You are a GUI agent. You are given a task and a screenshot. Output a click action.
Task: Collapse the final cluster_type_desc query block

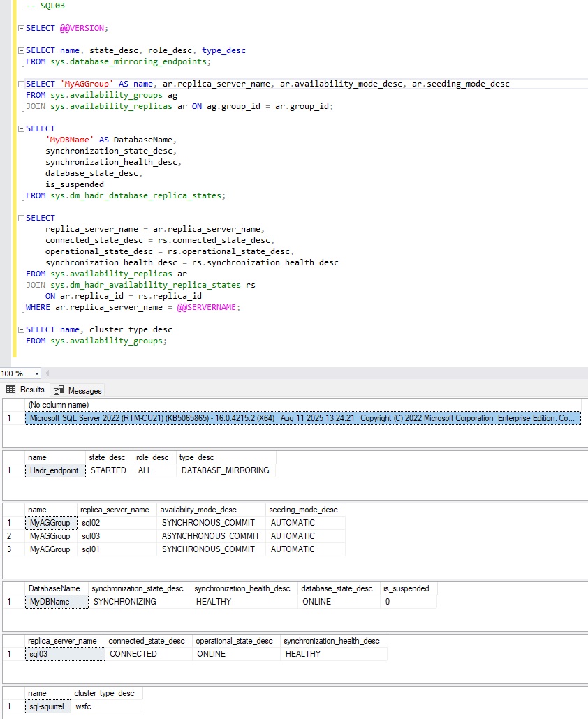[21, 329]
